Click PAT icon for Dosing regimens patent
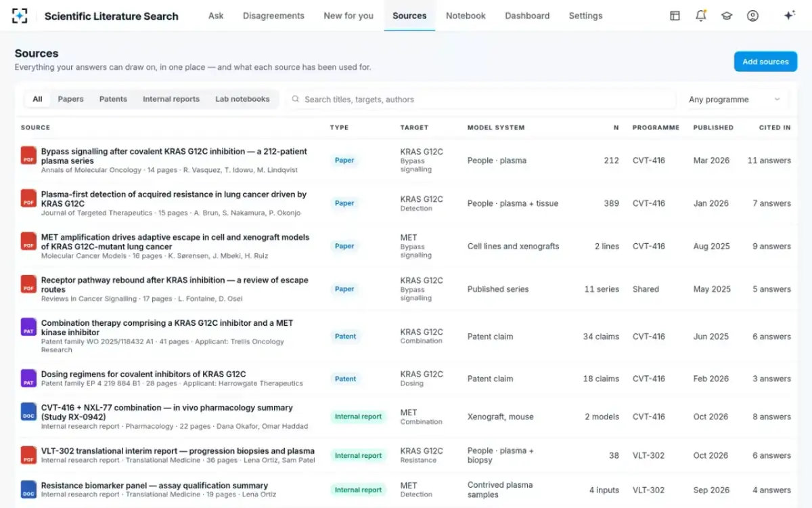This screenshot has width=812, height=508. tap(28, 379)
